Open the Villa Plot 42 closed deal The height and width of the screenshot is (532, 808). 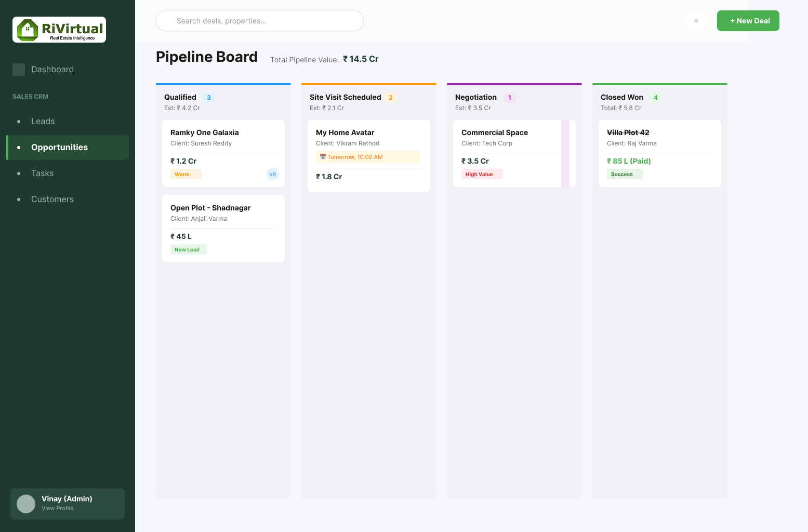click(660, 153)
